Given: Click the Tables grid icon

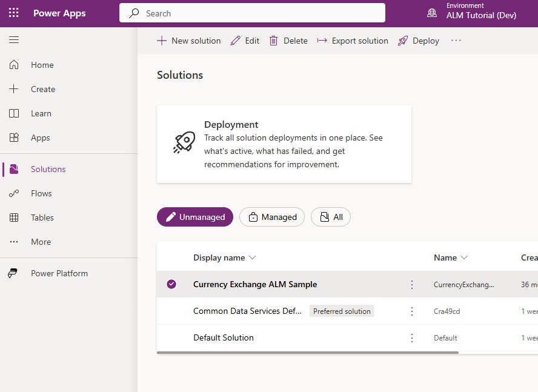Looking at the screenshot, I should [x=14, y=218].
